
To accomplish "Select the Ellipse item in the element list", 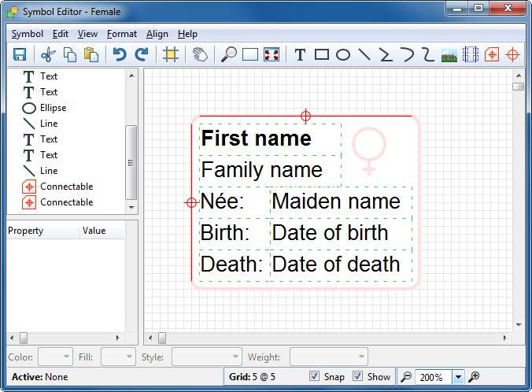I will click(x=53, y=108).
